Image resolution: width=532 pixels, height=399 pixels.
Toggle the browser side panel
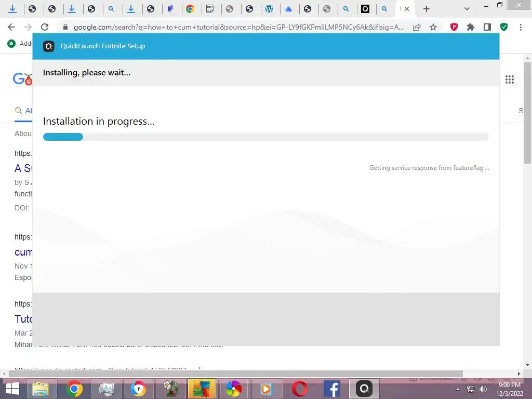[x=487, y=27]
